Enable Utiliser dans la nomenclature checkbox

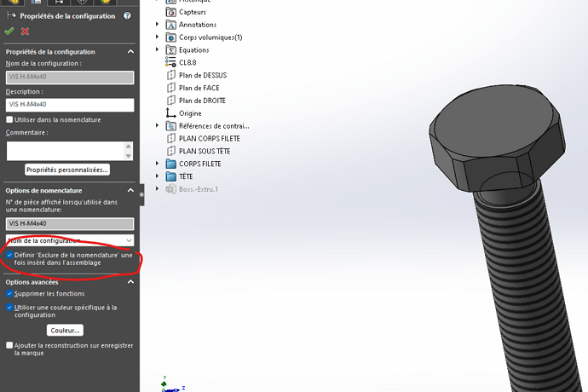9,119
